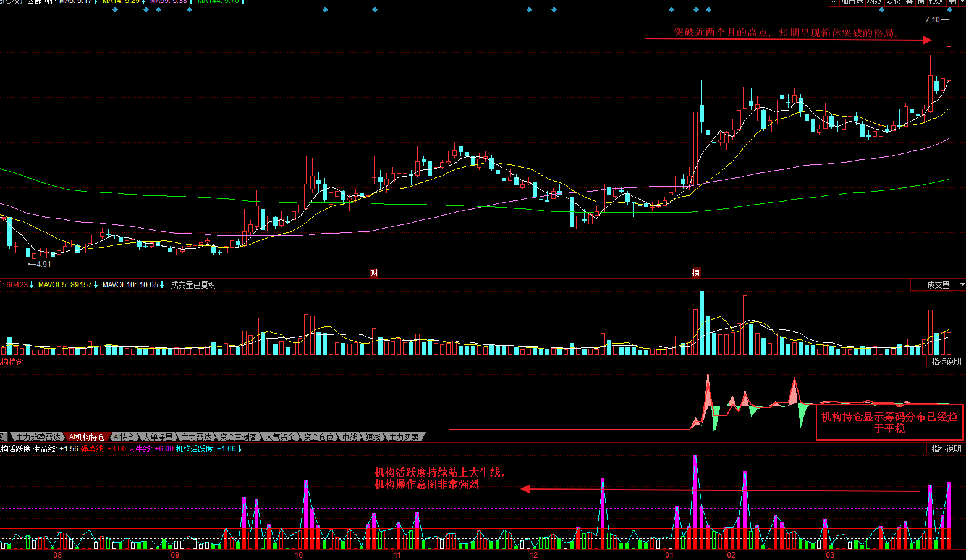Open the dropdown arrow at the top-right corner

click(x=962, y=1)
